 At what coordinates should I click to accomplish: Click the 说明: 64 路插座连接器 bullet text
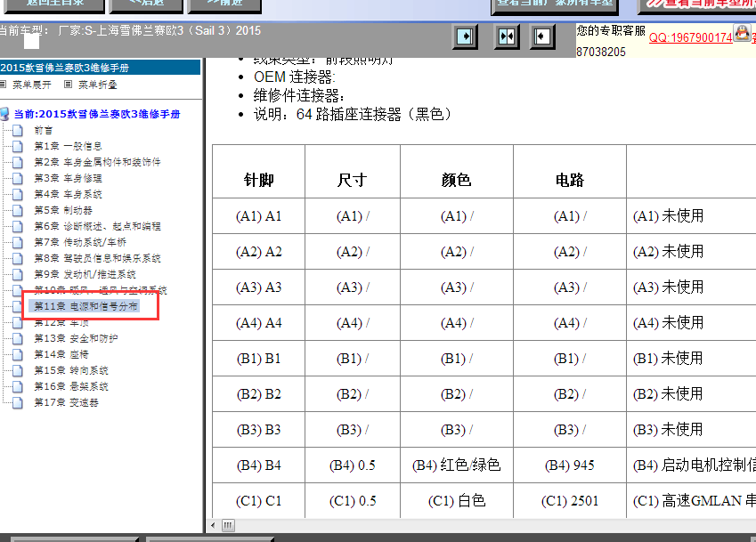click(x=353, y=114)
